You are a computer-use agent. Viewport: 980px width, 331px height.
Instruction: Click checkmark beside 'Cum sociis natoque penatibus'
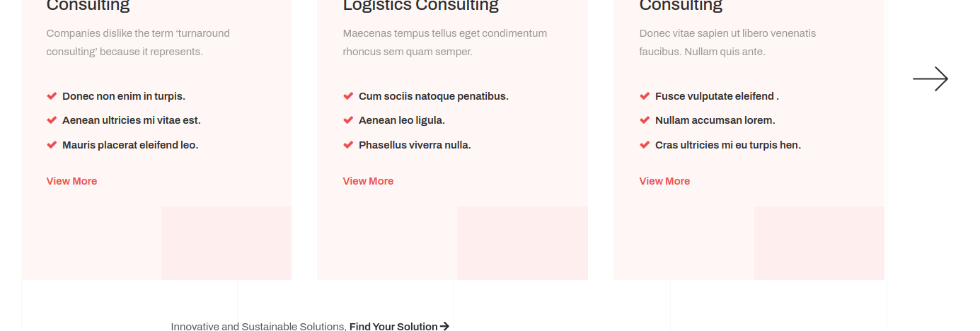coord(348,96)
